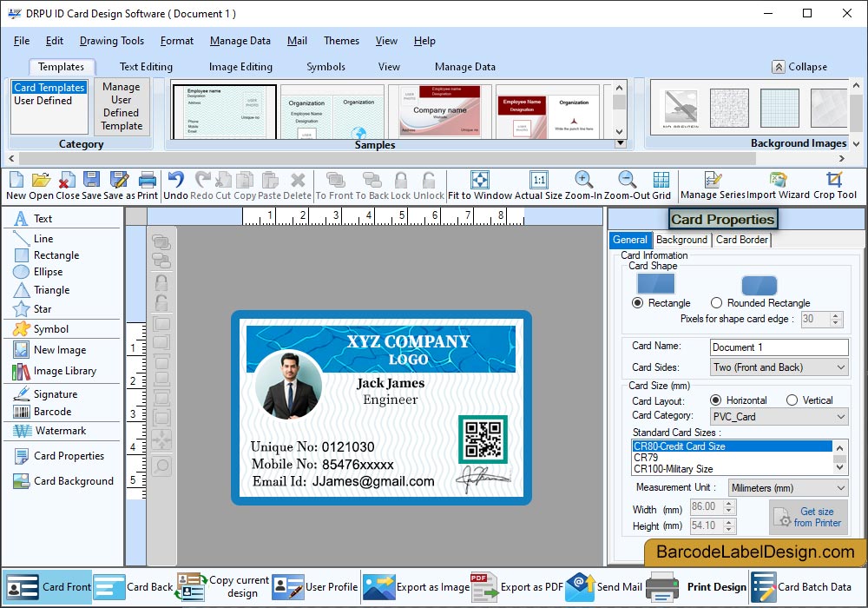Expand the Card Sides dropdown
The image size is (868, 608).
click(x=840, y=367)
